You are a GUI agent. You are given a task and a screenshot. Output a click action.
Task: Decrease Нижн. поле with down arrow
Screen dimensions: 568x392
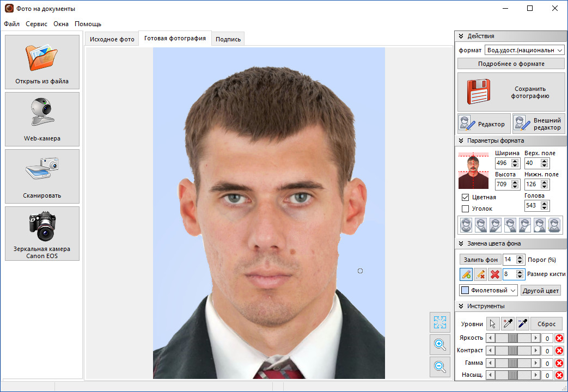click(x=545, y=187)
